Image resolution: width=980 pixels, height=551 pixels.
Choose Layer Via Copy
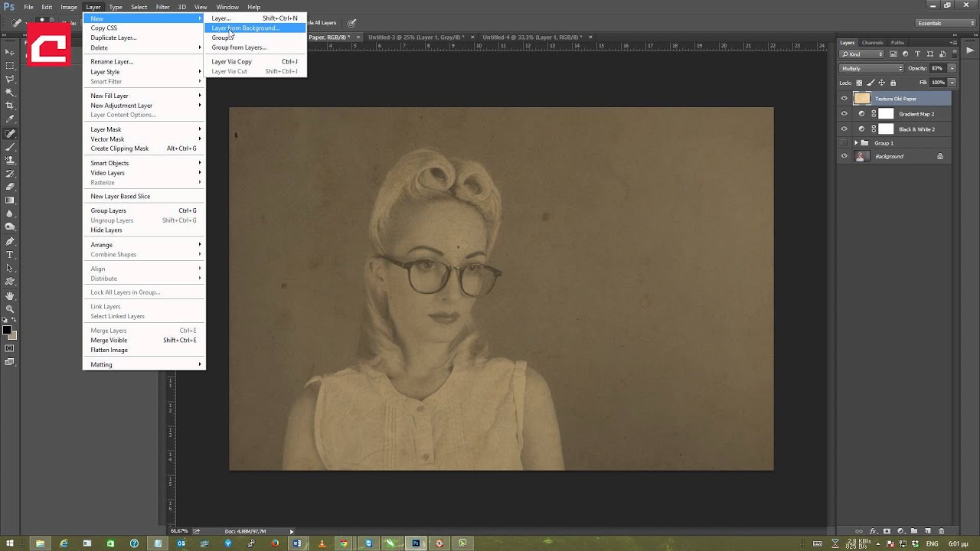pos(256,62)
